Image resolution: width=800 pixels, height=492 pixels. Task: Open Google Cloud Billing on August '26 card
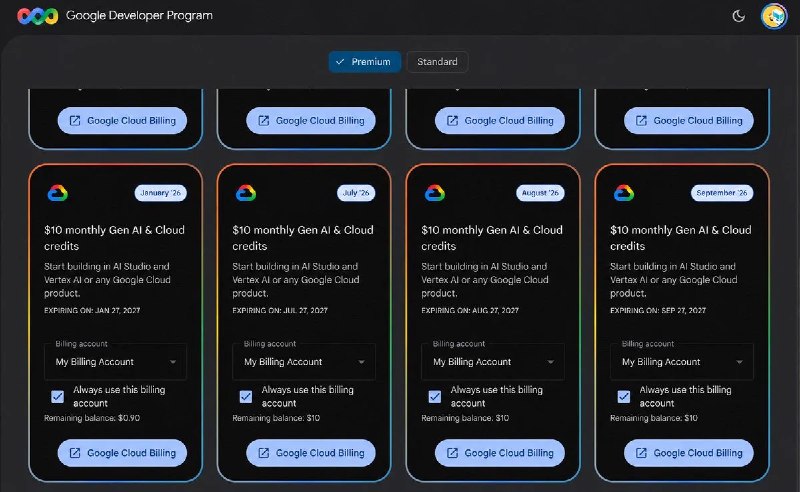click(499, 453)
